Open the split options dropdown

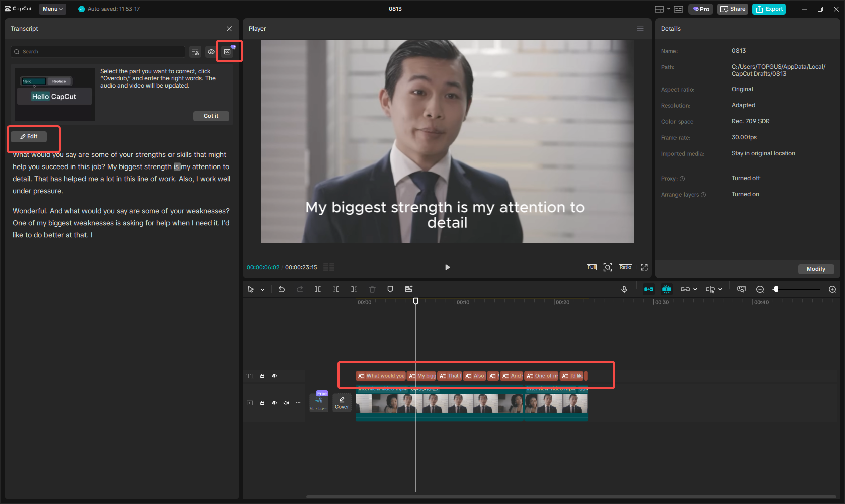(719, 289)
